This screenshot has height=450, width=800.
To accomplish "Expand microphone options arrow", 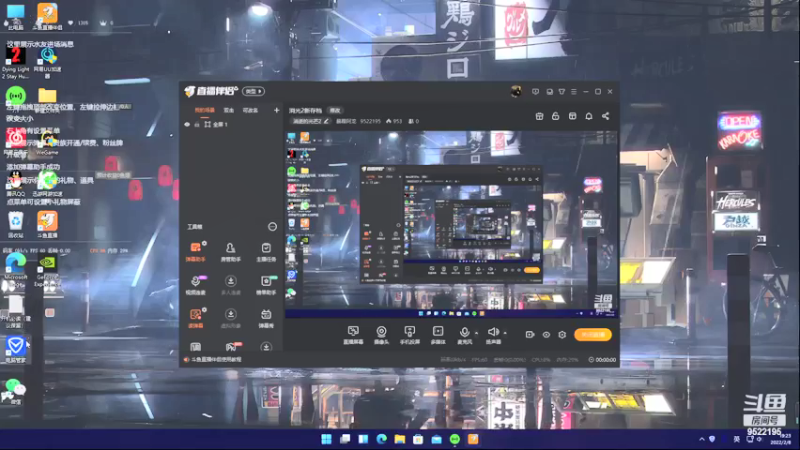I will [x=477, y=333].
